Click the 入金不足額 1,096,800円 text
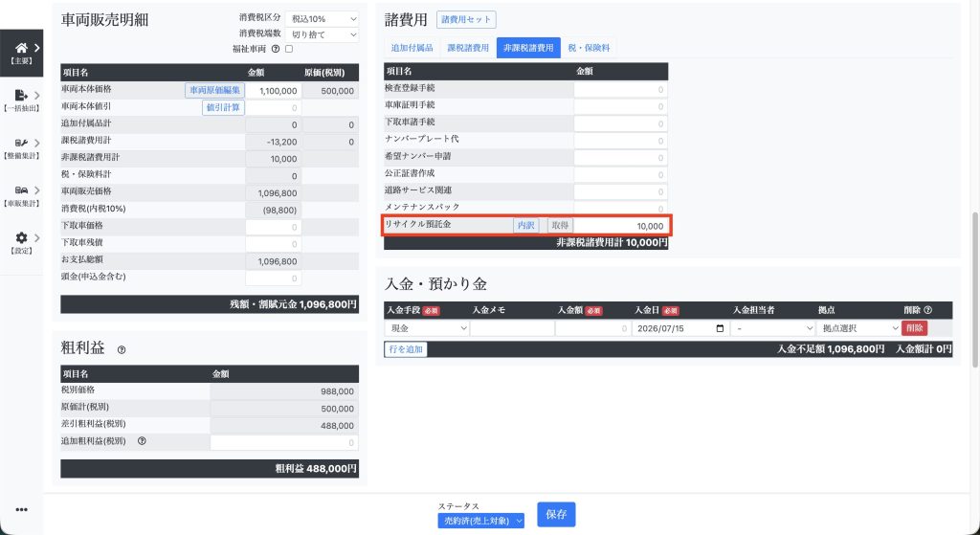This screenshot has height=535, width=980. [x=831, y=348]
